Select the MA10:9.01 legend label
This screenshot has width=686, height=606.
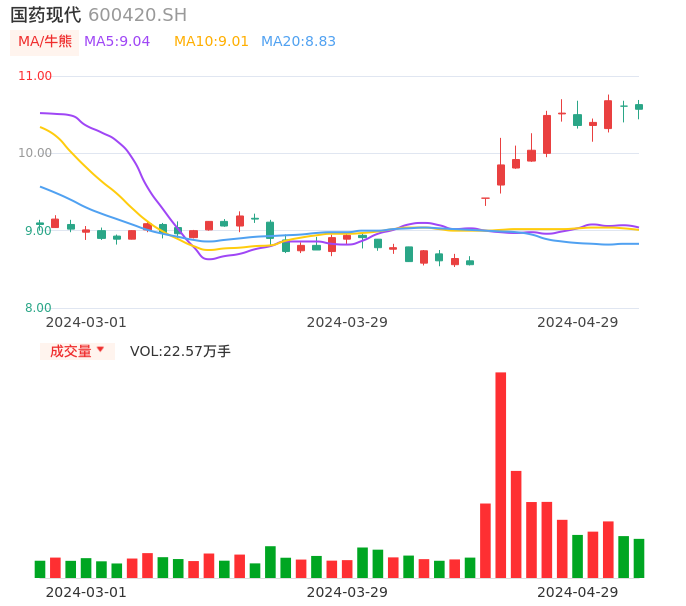point(211,42)
